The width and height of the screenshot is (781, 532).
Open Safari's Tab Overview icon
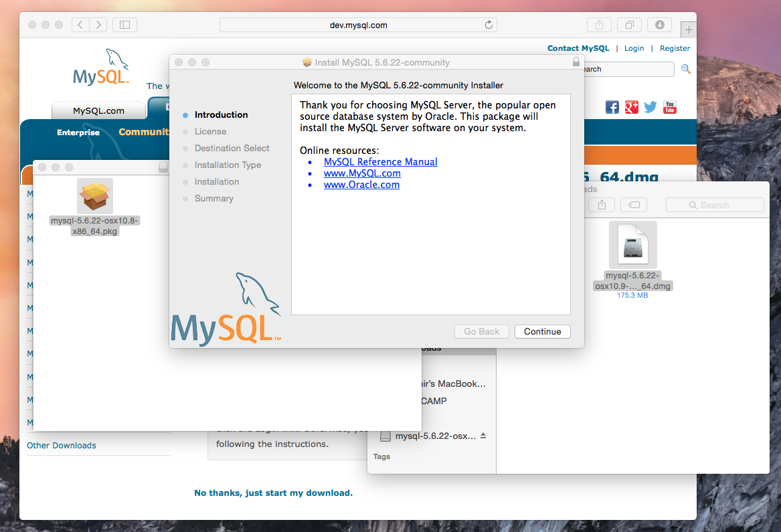click(628, 24)
